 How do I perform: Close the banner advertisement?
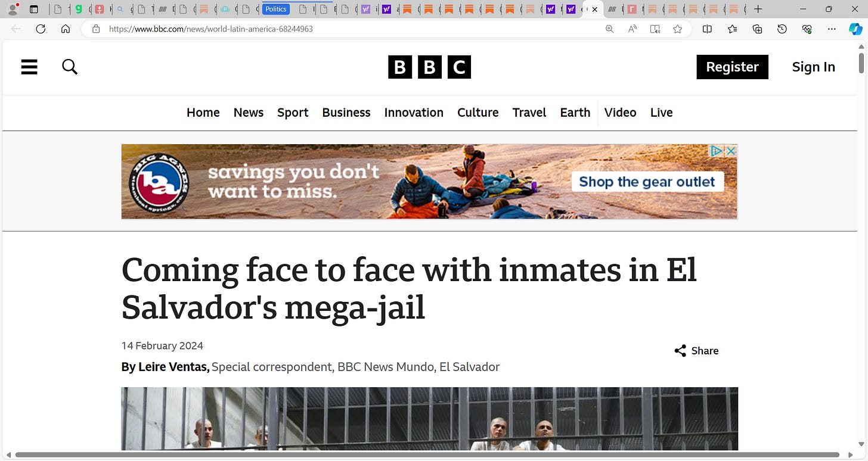click(731, 151)
